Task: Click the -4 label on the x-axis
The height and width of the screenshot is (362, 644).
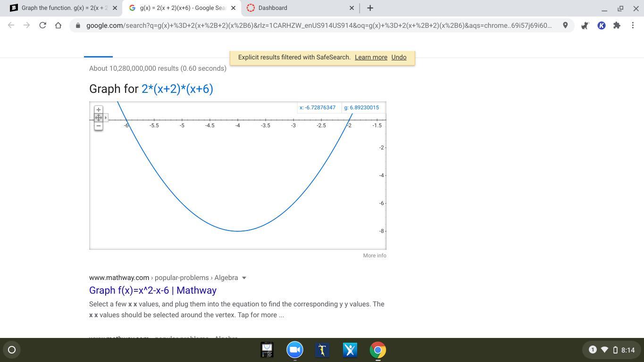Action: (x=238, y=125)
